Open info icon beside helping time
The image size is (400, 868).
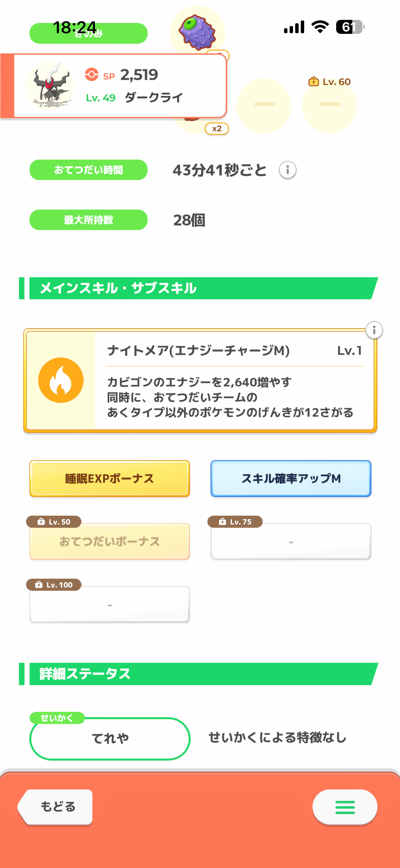click(287, 170)
